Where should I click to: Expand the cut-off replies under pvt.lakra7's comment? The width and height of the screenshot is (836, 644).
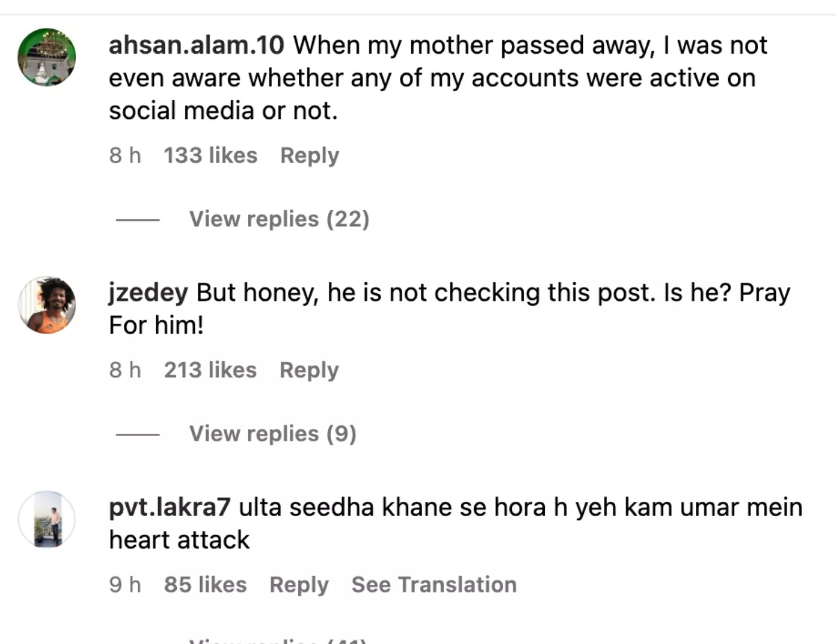pos(277,640)
